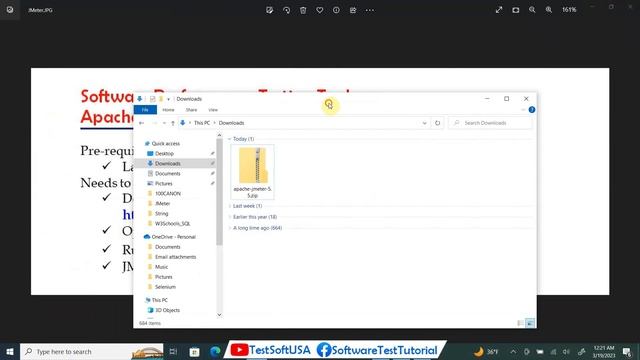Open the 100CANON folder

click(167, 193)
